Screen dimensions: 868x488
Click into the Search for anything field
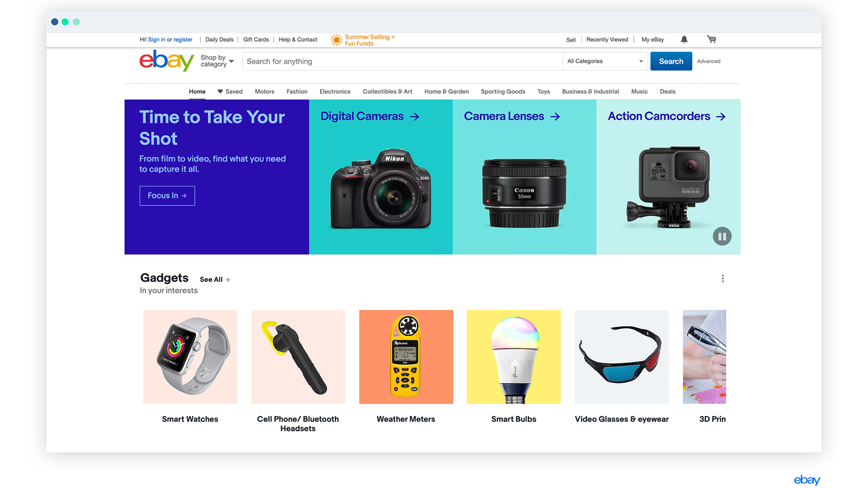403,61
